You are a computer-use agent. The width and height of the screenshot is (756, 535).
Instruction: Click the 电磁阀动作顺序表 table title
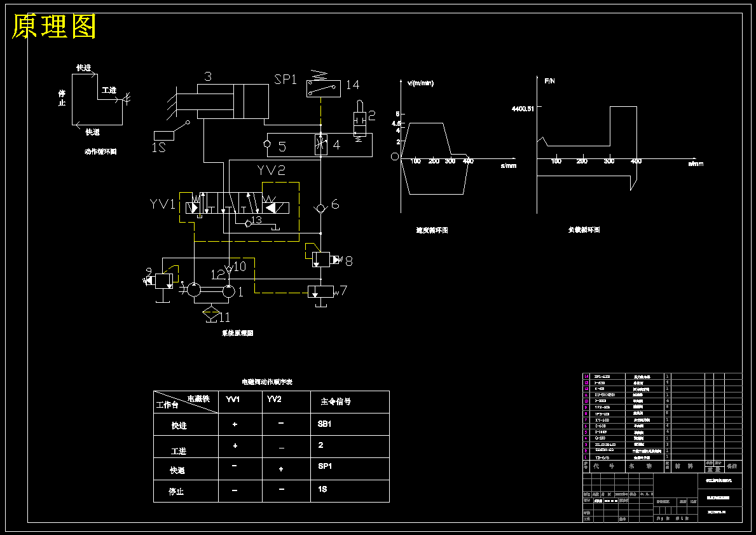pyautogui.click(x=267, y=382)
